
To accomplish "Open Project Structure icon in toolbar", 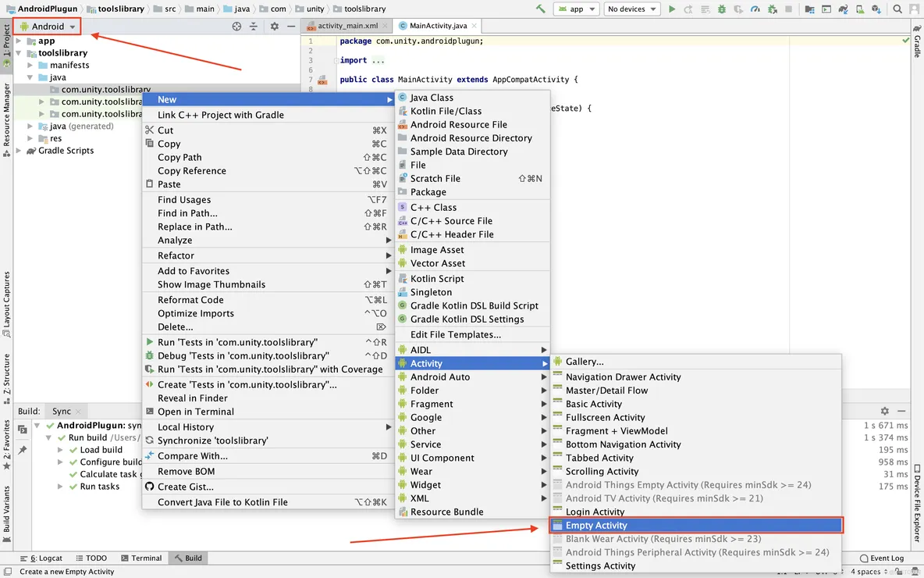I will click(x=809, y=9).
